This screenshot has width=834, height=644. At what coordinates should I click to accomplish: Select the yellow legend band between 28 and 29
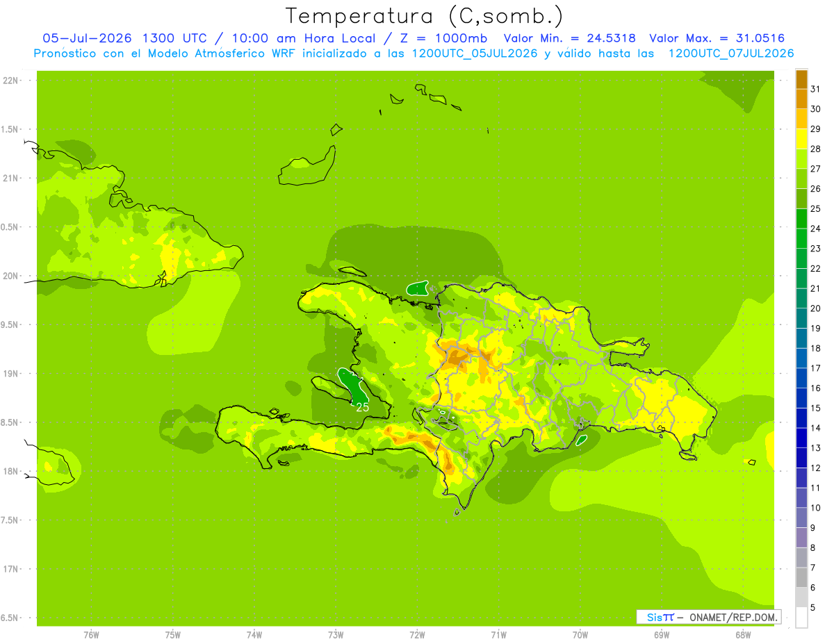click(801, 139)
